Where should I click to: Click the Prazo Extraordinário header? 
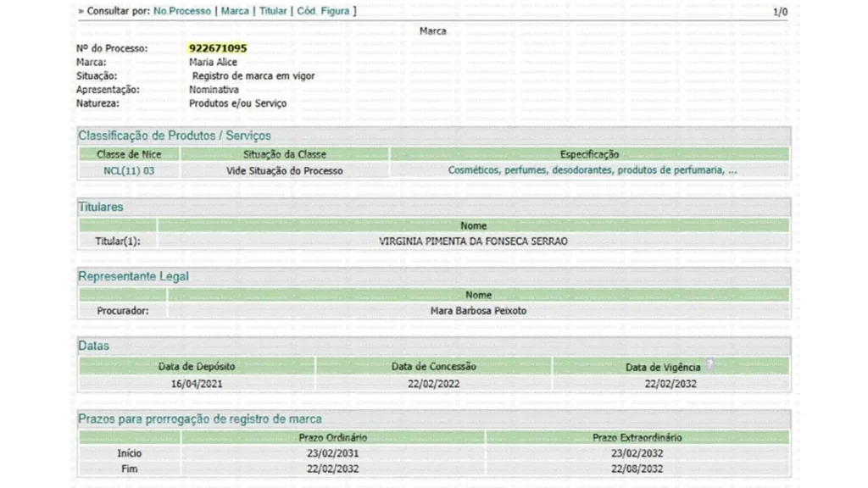click(637, 438)
